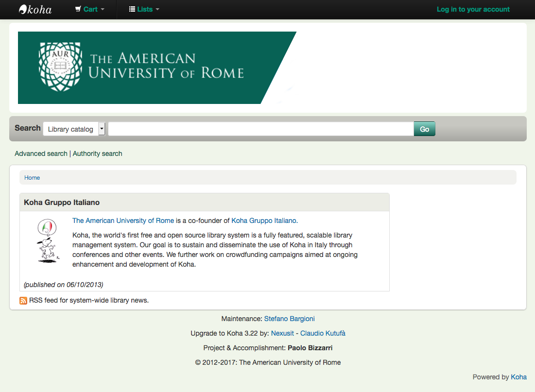This screenshot has width=535, height=392.
Task: Click the 2012-2017 copyright line
Action: click(268, 362)
